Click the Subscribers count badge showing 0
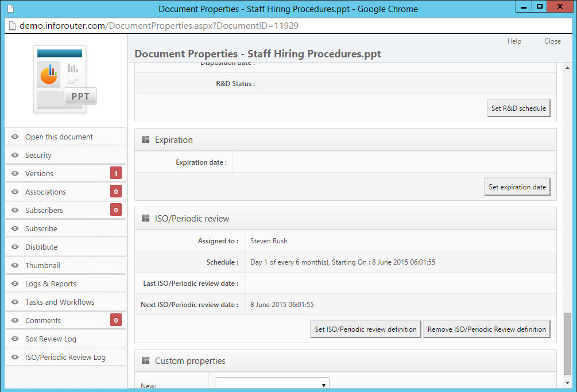The image size is (577, 392). click(x=116, y=210)
